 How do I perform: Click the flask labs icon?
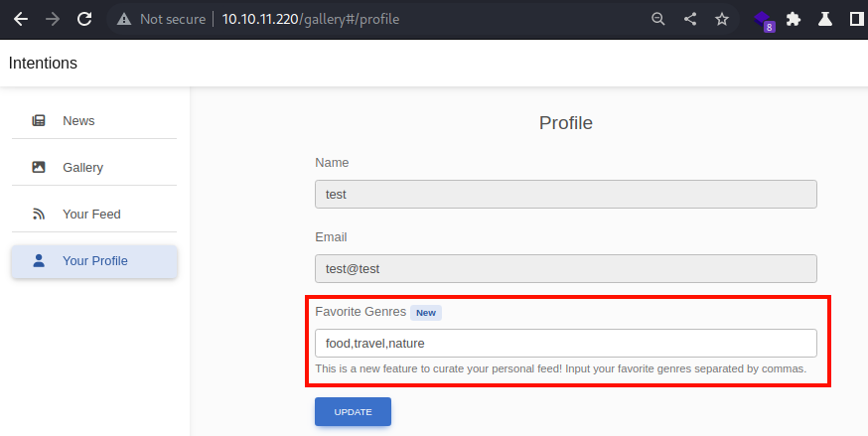825,19
